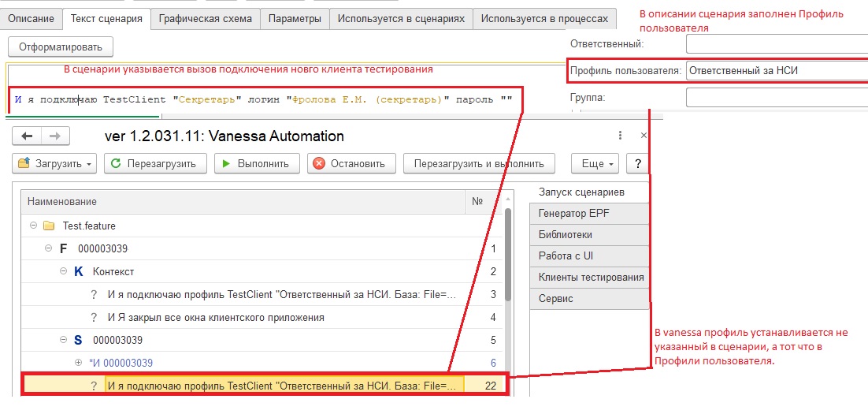Collapse the S 000003039 scenario node
The height and width of the screenshot is (414, 868).
(x=63, y=340)
